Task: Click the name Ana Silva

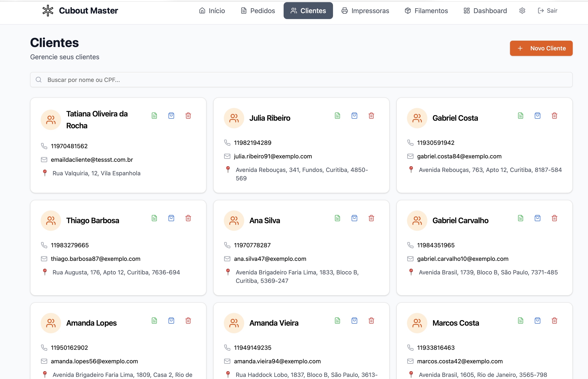Action: [x=265, y=220]
